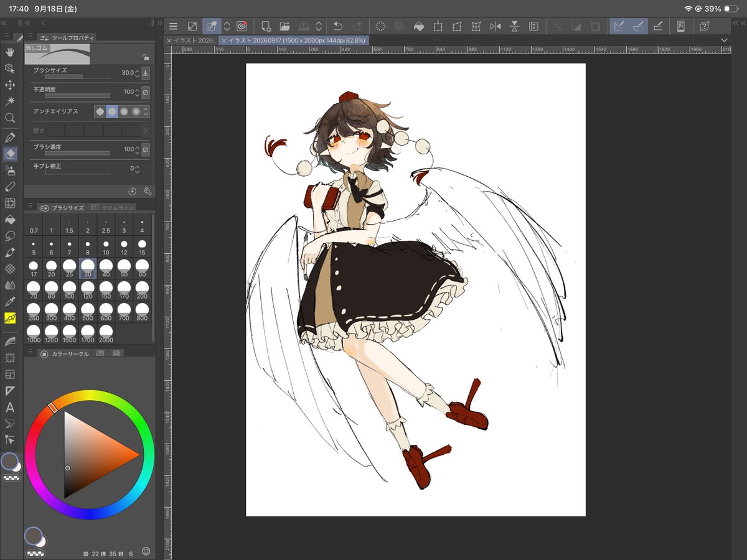747x560 pixels.
Task: Toggle the tool property lock icon
Action: 145,57
